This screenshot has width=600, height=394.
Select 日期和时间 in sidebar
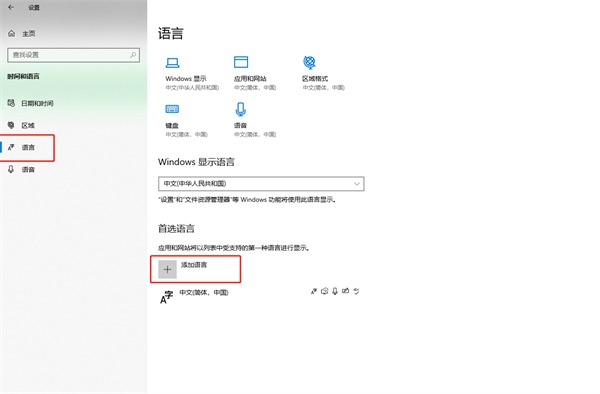(x=31, y=103)
